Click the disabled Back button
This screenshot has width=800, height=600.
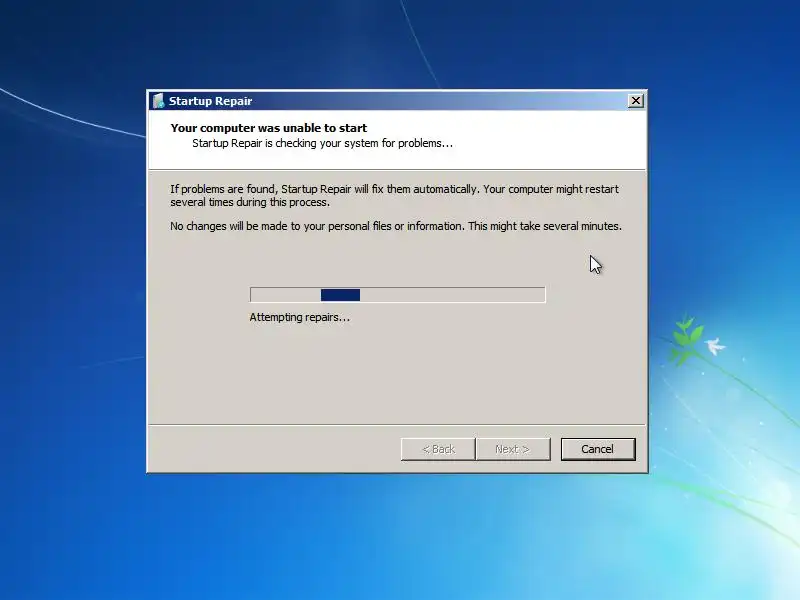point(438,449)
